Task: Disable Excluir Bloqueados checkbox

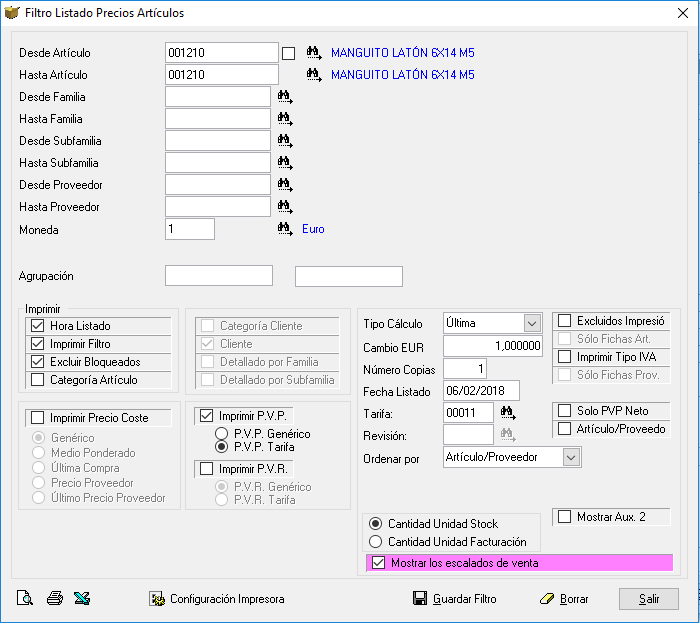Action: (38, 361)
